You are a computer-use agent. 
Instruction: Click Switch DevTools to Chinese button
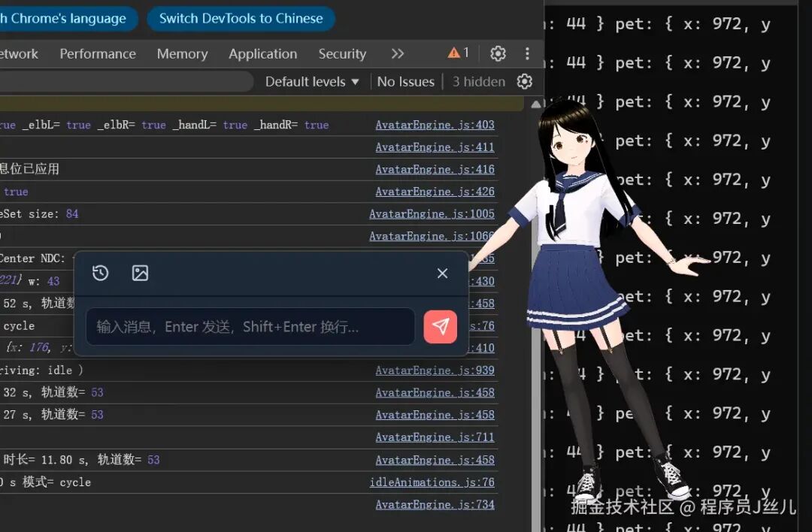(241, 19)
